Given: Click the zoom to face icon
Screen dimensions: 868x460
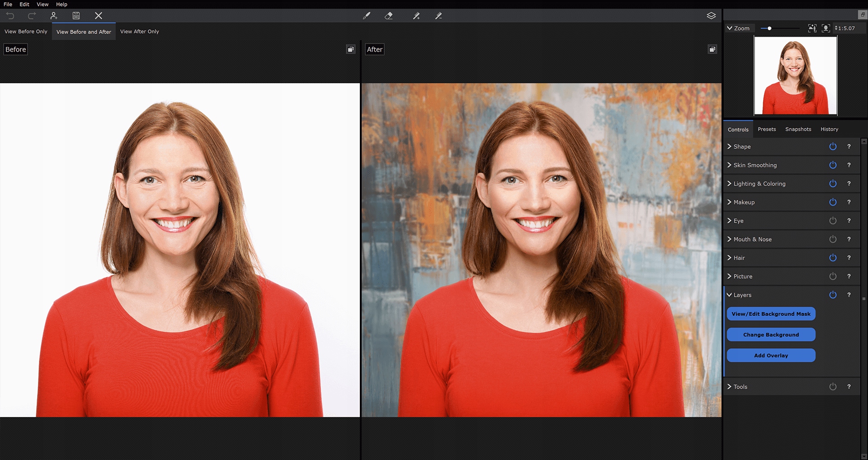Looking at the screenshot, I should [x=826, y=28].
